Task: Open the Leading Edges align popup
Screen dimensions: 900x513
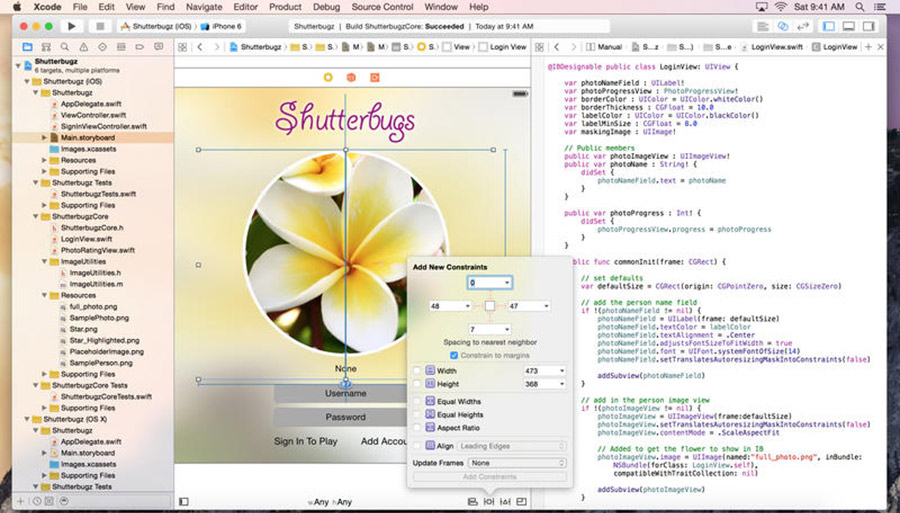Action: click(512, 446)
